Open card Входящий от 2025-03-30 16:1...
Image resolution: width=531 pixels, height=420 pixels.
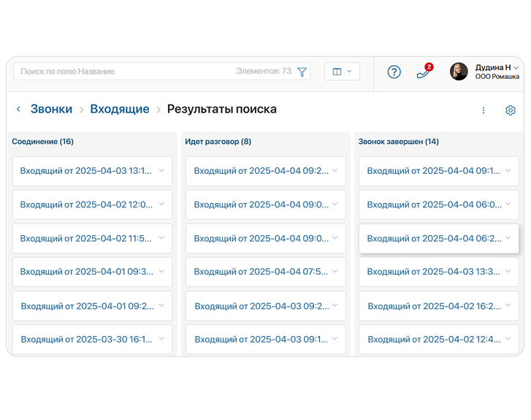(x=93, y=340)
